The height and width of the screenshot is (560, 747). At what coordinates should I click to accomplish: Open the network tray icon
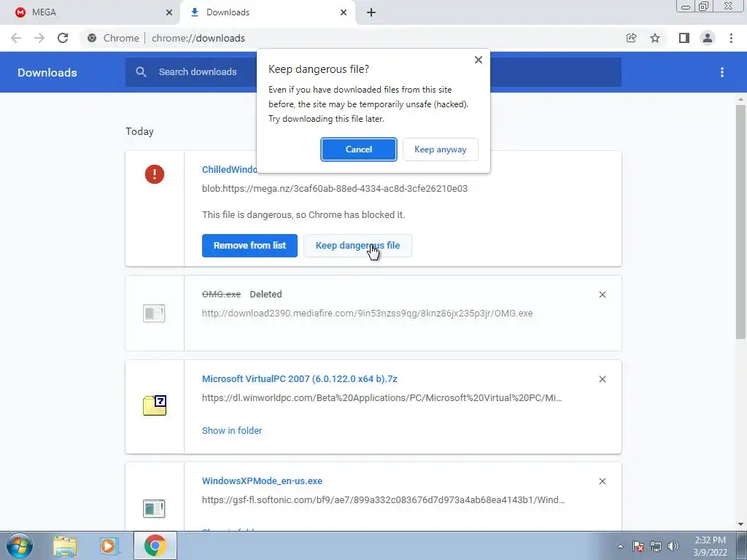(656, 546)
